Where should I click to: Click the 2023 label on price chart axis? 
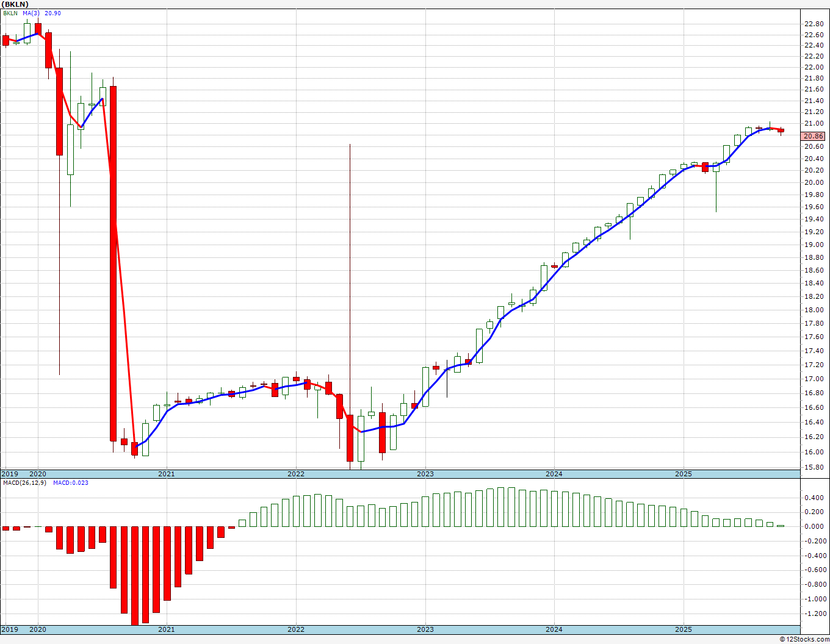(x=425, y=474)
